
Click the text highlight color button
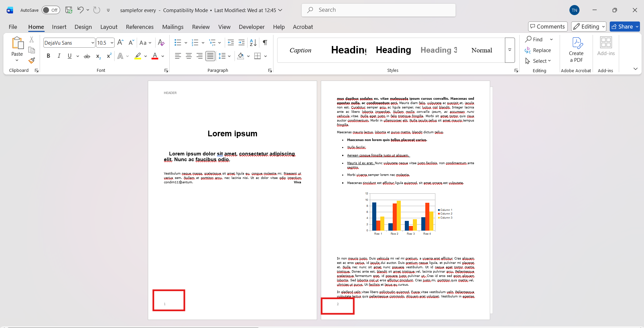click(138, 56)
